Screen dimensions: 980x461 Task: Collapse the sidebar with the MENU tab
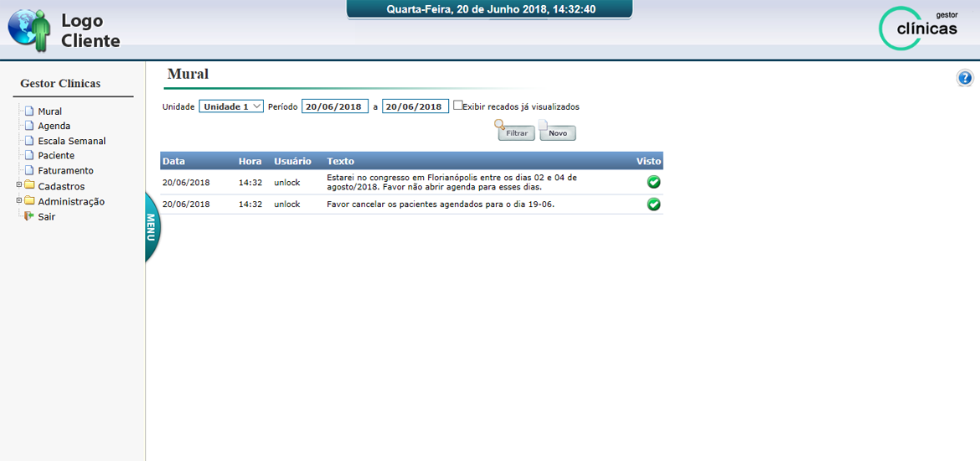[x=152, y=227]
